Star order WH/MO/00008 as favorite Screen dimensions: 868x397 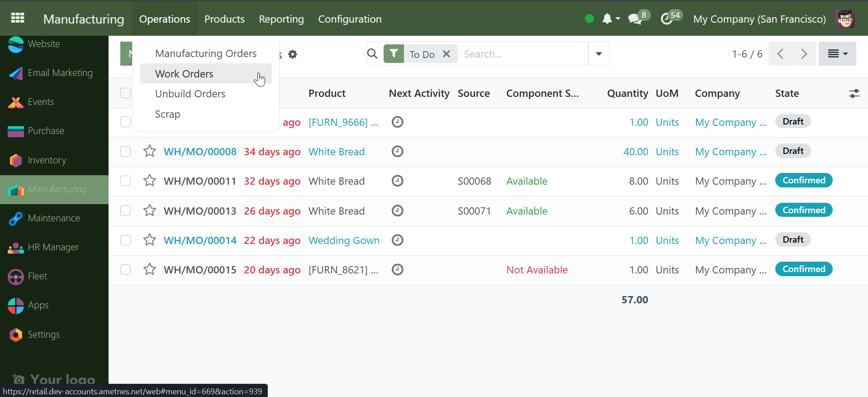(150, 151)
